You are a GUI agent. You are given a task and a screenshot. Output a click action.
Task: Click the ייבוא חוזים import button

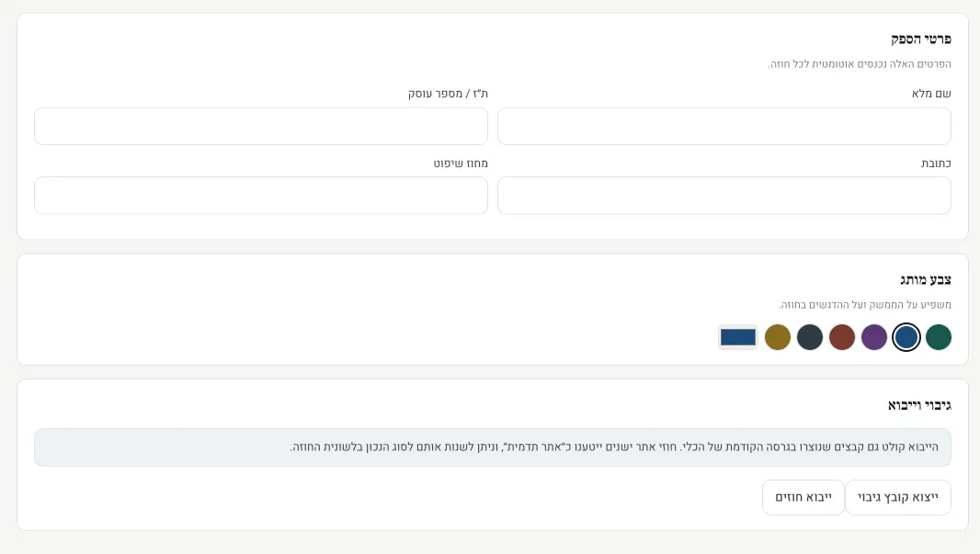803,497
